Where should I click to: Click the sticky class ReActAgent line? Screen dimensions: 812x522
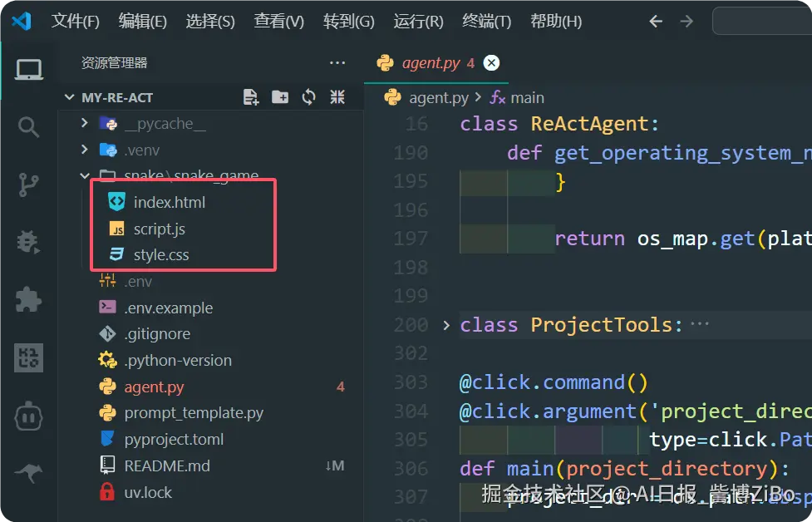tap(559, 125)
